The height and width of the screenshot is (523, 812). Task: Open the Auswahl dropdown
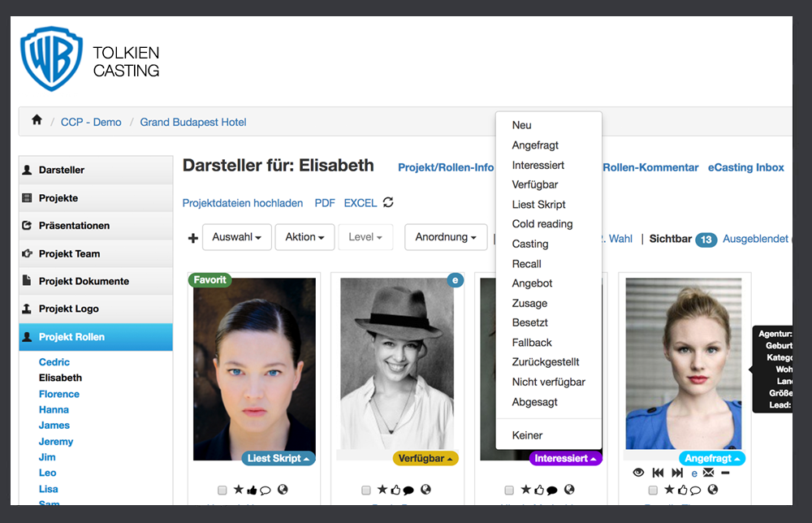click(x=236, y=237)
